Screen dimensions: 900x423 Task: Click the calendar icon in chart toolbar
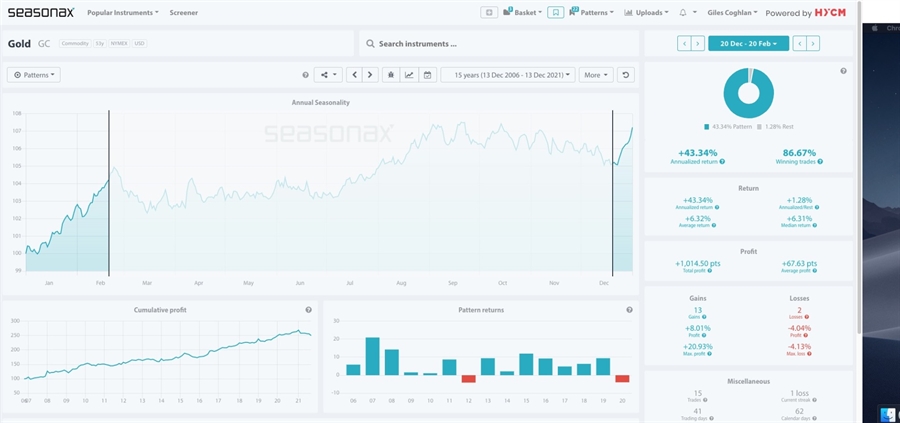coord(427,75)
